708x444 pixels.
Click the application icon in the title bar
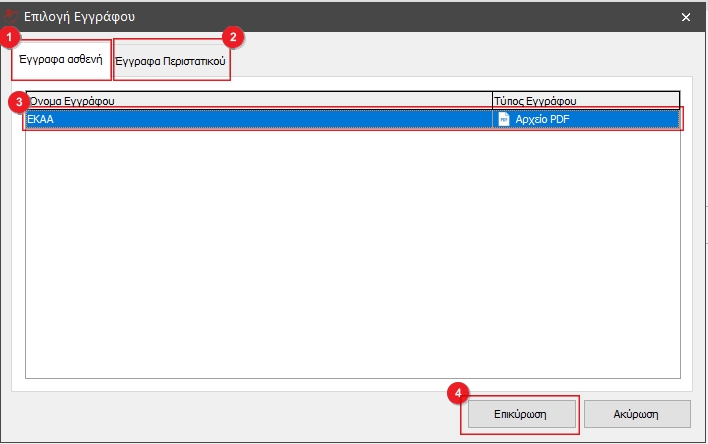(x=12, y=17)
